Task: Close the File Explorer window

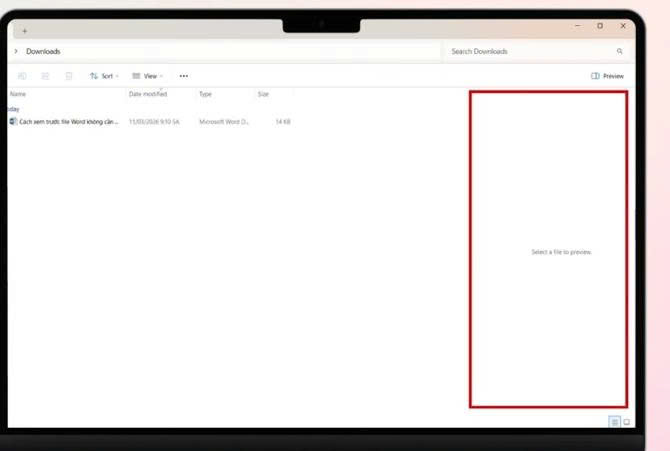Action: point(623,26)
